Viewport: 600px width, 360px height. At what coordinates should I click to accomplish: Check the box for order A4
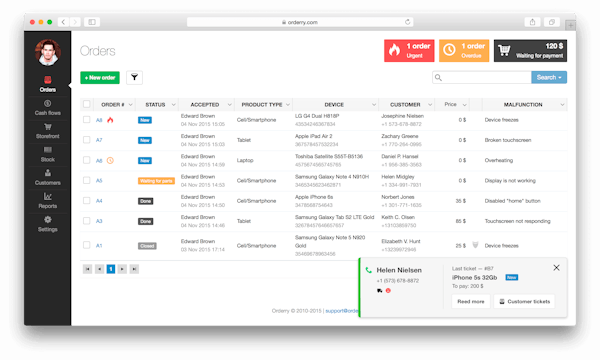(86, 201)
